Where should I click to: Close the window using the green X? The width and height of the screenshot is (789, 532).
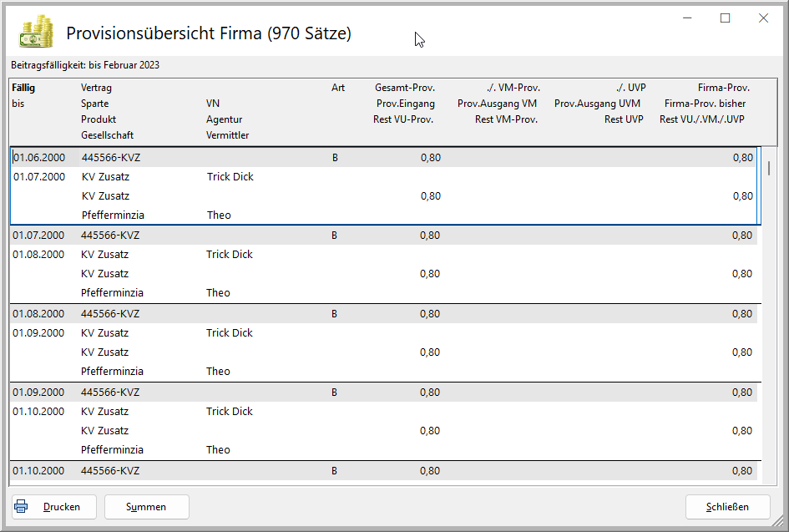[x=763, y=18]
